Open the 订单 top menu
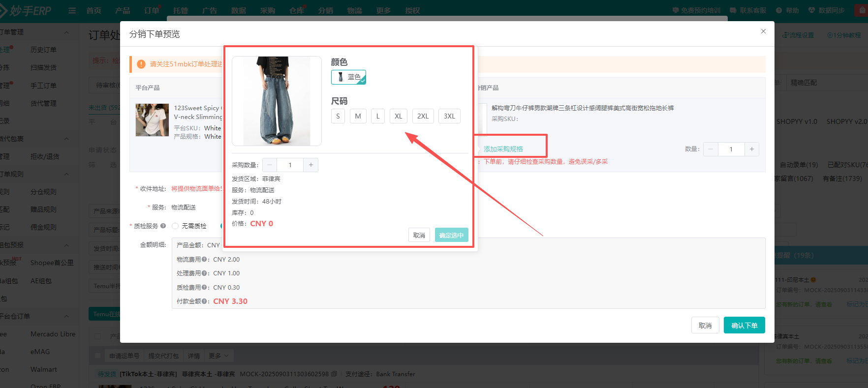The height and width of the screenshot is (388, 868). pyautogui.click(x=152, y=10)
